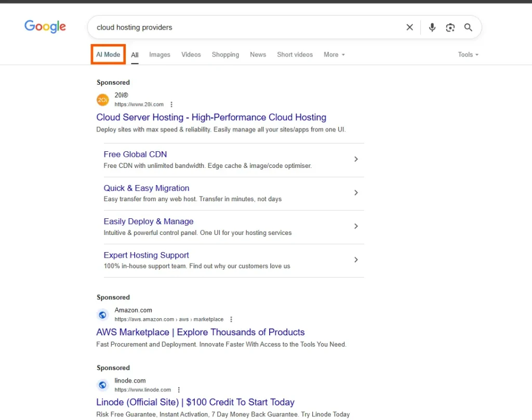Open the Quick & Easy Migration sitelink
The image size is (532, 420).
(146, 188)
